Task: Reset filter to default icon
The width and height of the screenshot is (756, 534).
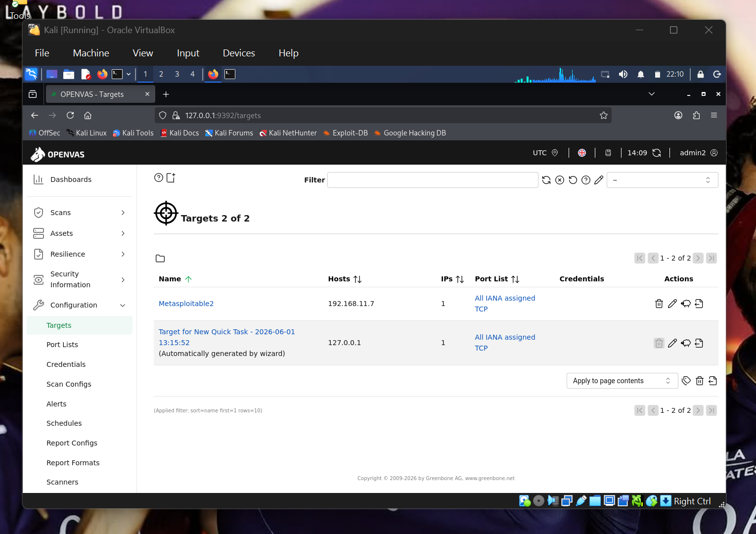Action: coord(573,180)
